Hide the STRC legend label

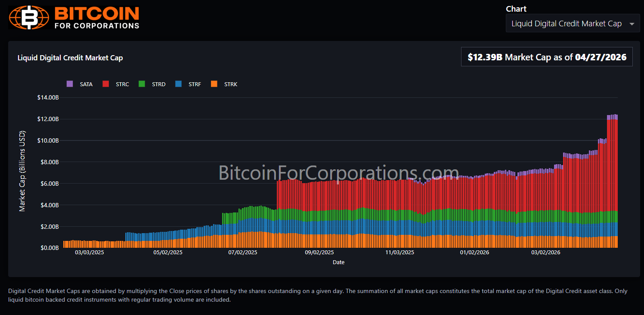coord(122,84)
